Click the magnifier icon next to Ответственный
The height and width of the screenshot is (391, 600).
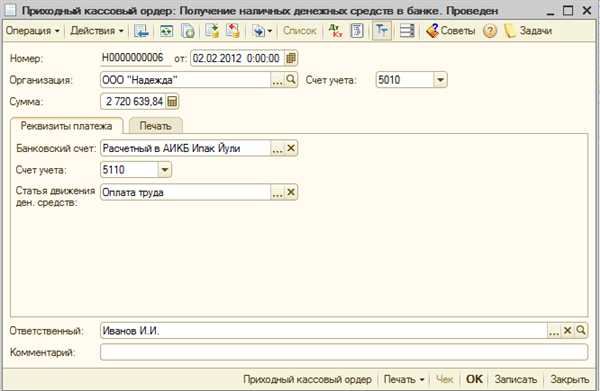click(581, 330)
